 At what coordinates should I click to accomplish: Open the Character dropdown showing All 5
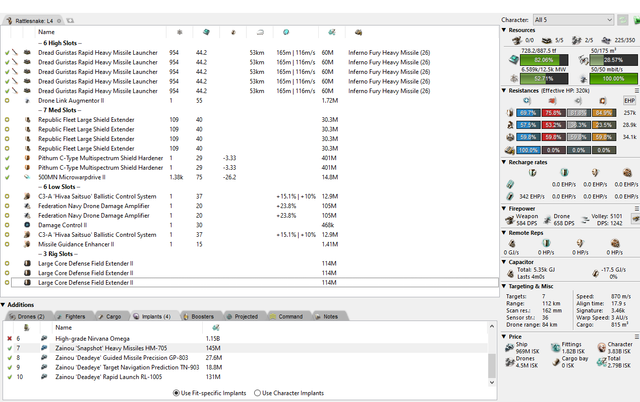pos(573,20)
